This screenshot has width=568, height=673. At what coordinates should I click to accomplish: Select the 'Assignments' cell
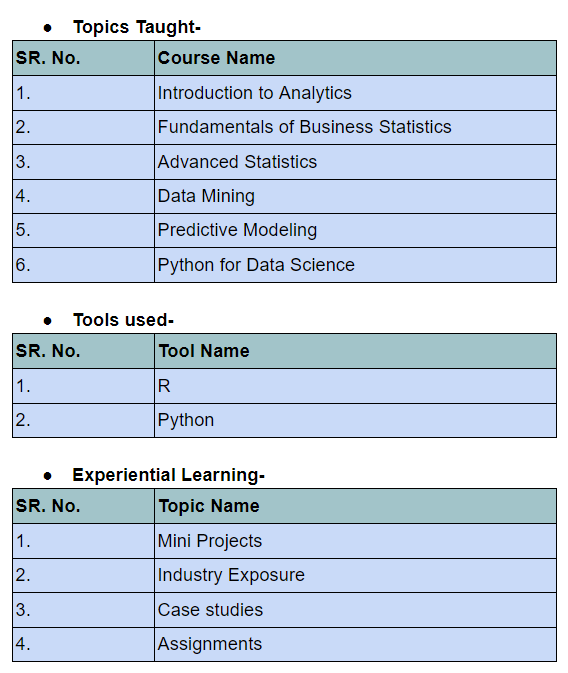click(x=355, y=644)
